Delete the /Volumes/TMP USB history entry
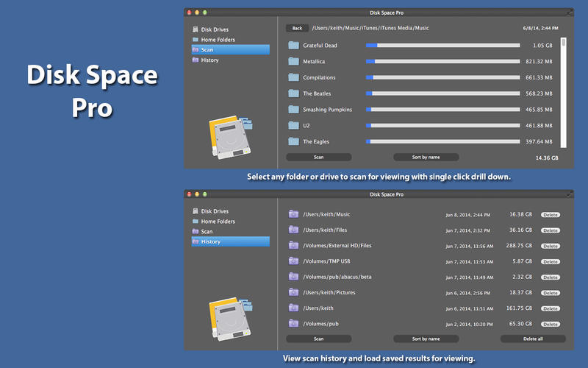Screen dimensions: 588x368 click(x=550, y=262)
